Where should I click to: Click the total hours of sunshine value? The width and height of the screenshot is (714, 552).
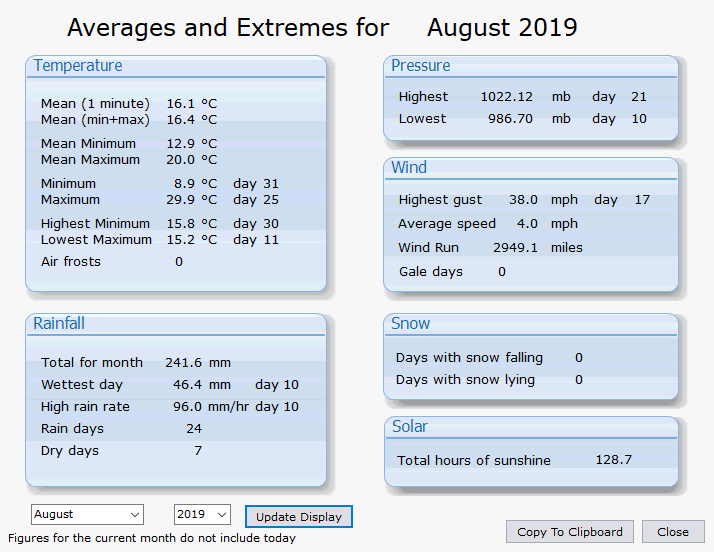[614, 460]
